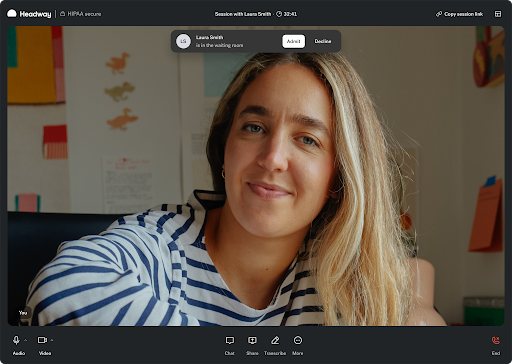Click the HIPAA secure lock icon

[x=62, y=14]
